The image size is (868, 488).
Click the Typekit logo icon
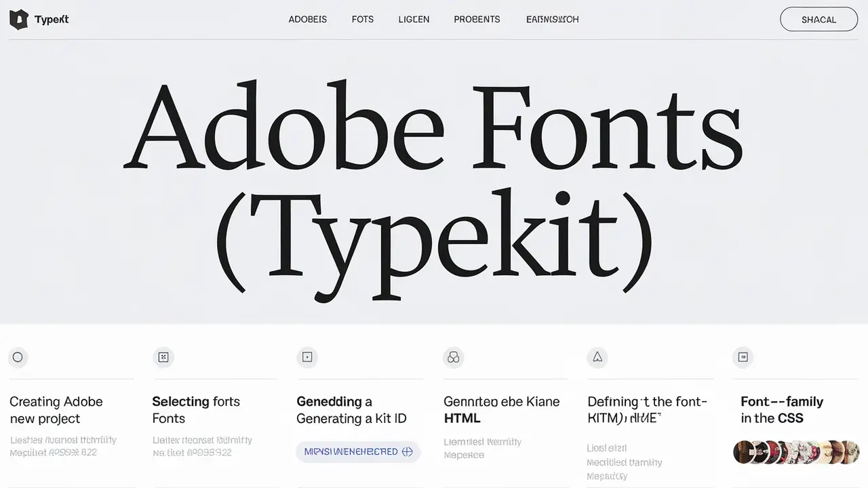coord(19,20)
